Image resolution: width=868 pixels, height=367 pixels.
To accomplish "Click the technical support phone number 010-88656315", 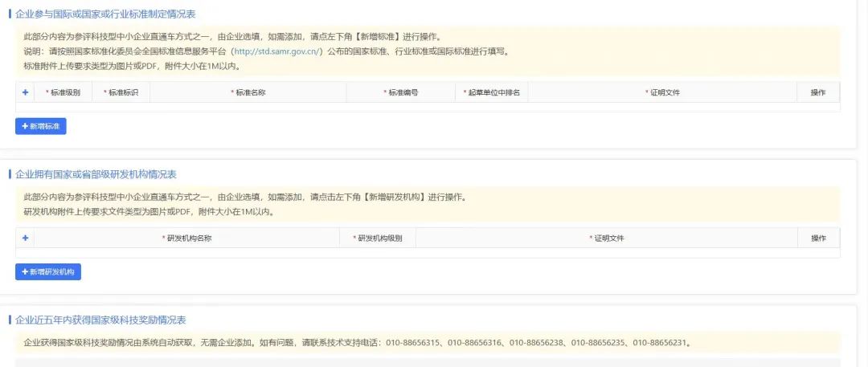I will [x=413, y=343].
